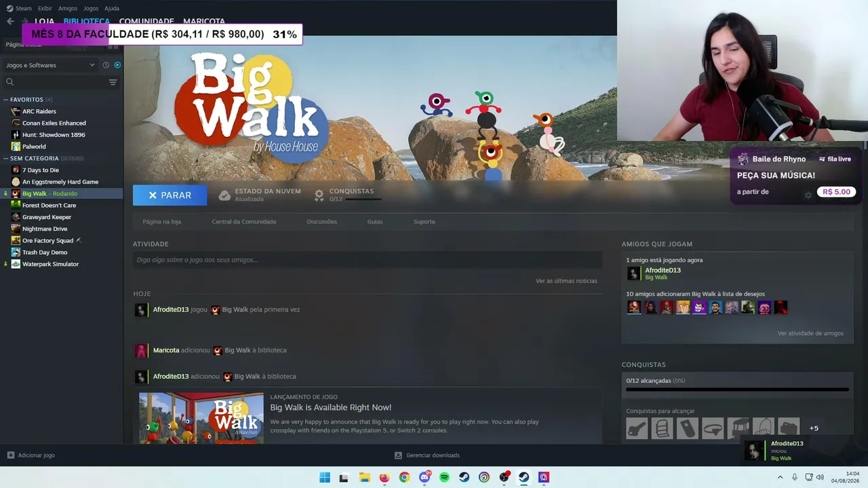The width and height of the screenshot is (868, 488).
Task: Select An Eggstremely Hard Game
Action: 60,182
